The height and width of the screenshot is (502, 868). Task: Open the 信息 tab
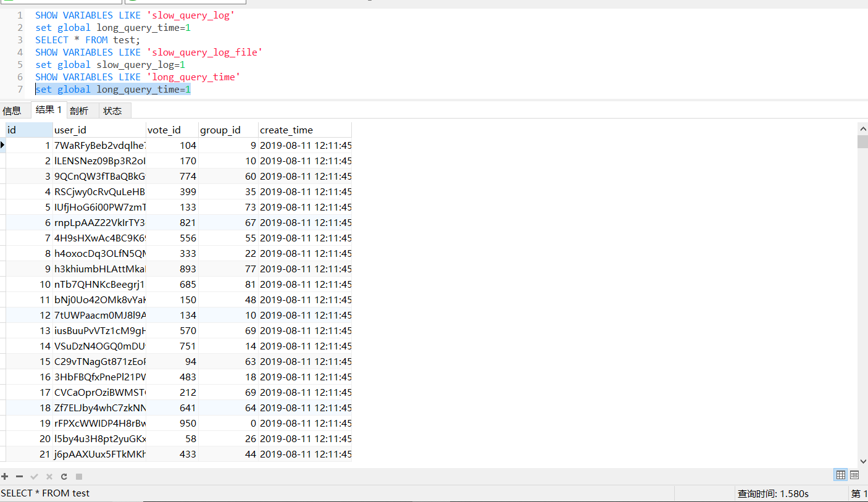[12, 111]
